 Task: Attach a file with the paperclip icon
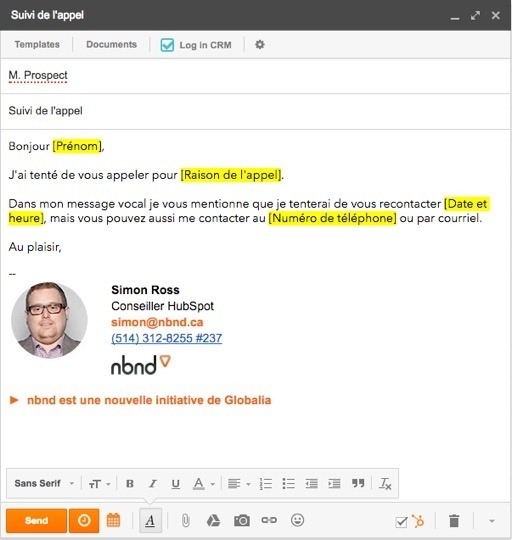[185, 520]
